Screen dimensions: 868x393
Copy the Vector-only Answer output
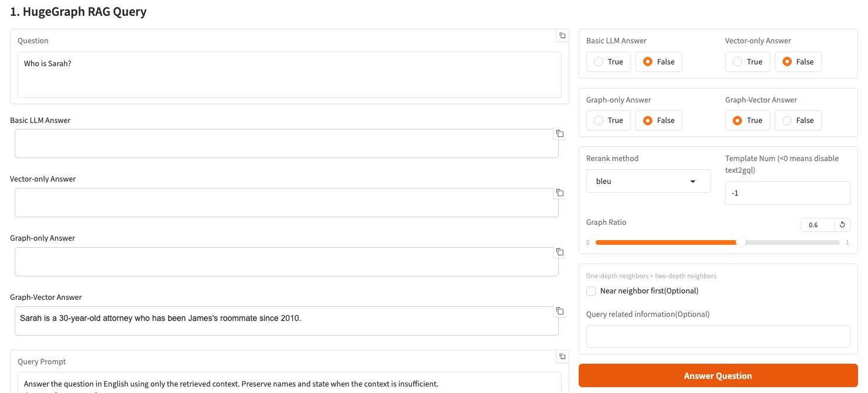click(560, 193)
